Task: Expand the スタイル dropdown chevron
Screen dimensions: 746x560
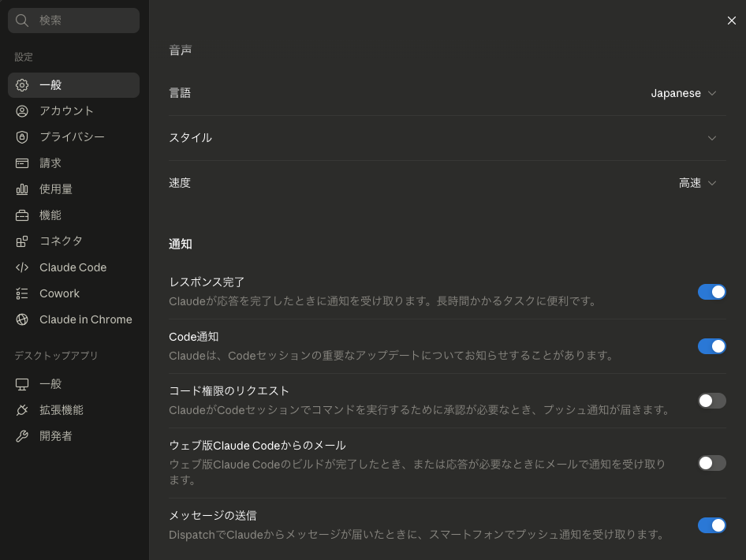Action: (712, 138)
